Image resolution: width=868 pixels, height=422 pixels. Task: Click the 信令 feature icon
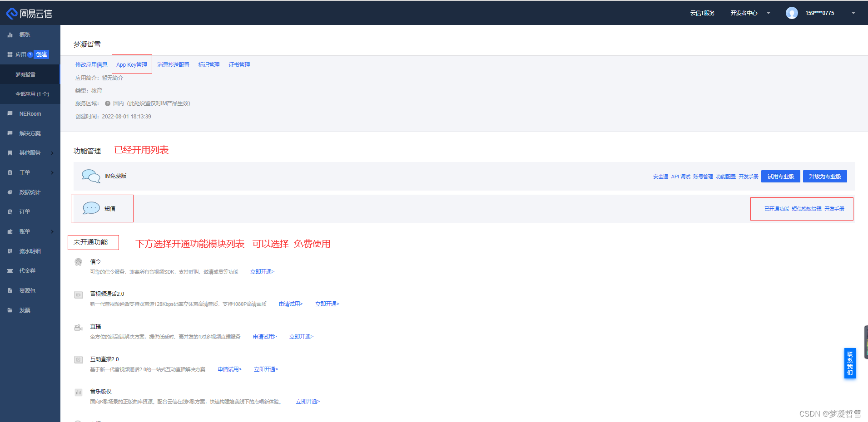click(x=79, y=262)
